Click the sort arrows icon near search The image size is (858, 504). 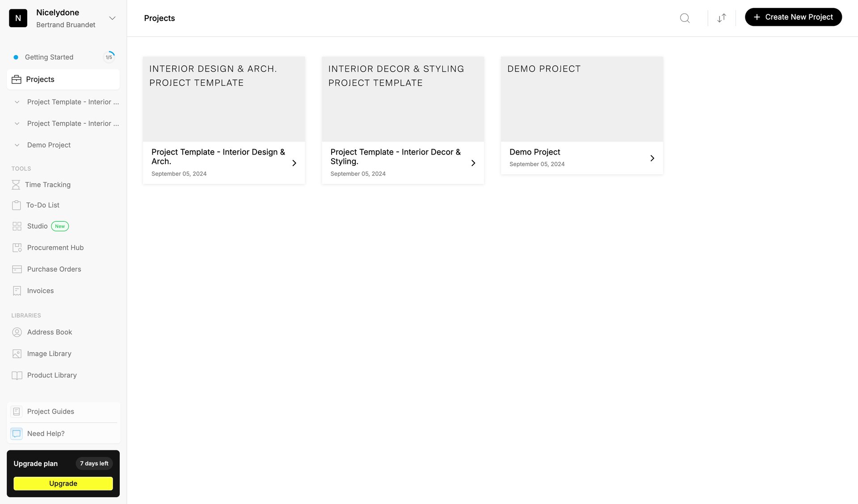point(721,18)
